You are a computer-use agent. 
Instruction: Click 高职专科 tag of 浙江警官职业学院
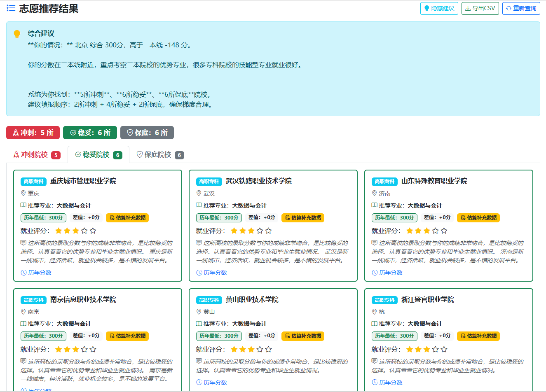[x=384, y=300]
